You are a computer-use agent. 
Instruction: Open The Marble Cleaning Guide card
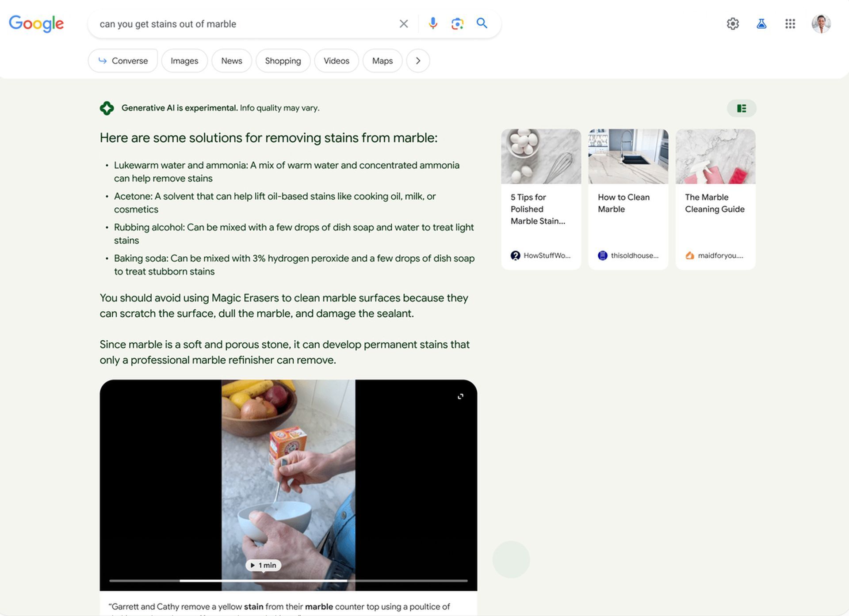[x=715, y=199]
